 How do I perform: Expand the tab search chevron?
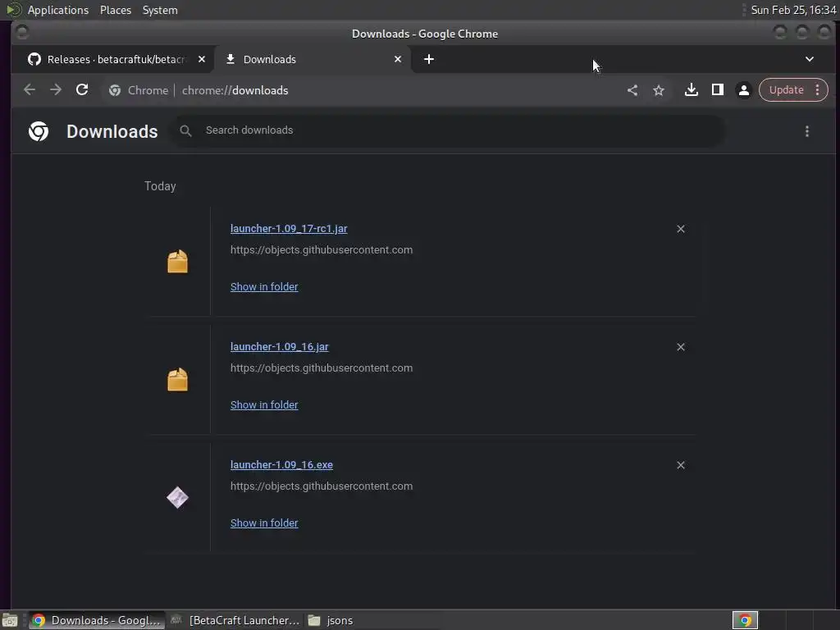809,59
